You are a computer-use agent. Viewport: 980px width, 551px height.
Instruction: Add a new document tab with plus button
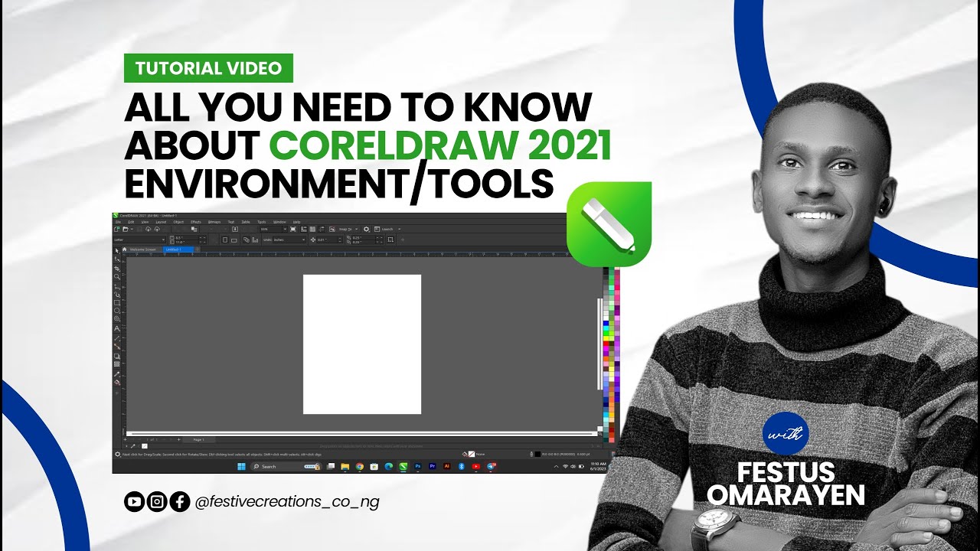[198, 249]
